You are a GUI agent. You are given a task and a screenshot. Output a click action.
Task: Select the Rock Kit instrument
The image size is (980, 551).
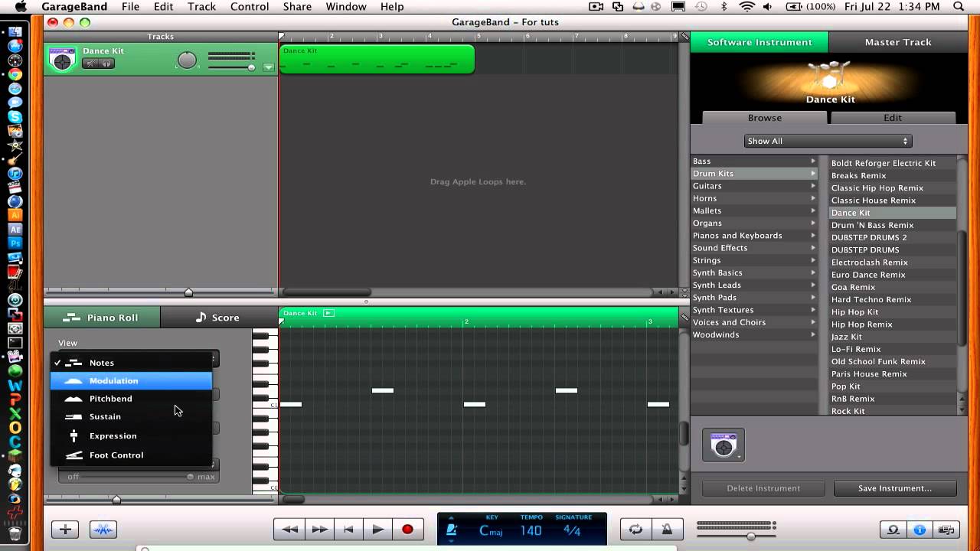coord(893,411)
